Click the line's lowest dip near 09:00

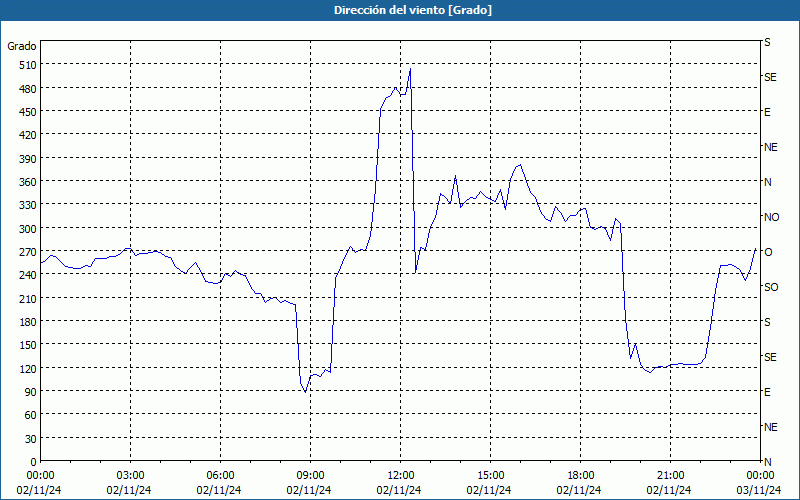[305, 392]
